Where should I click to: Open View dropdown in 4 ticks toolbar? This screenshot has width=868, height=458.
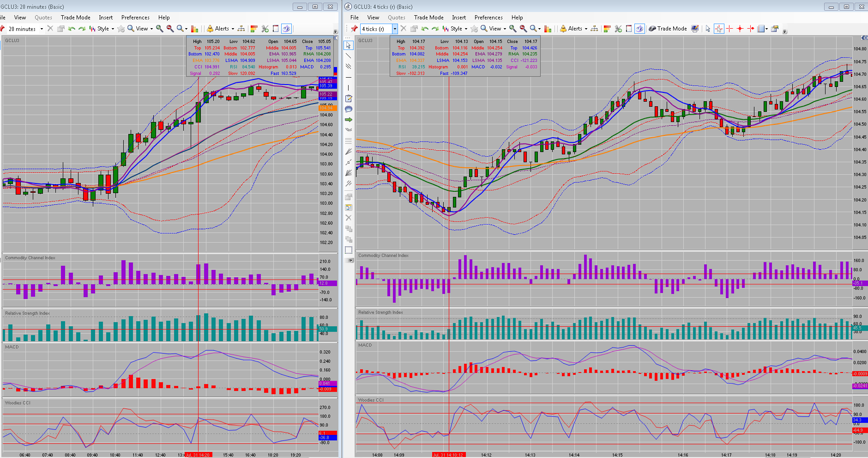coord(494,29)
